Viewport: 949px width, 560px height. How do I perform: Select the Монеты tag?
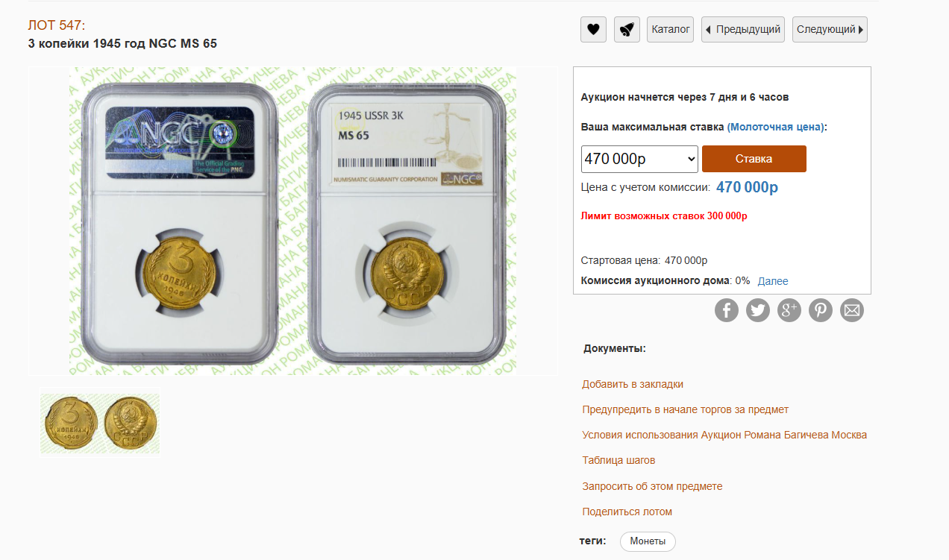[648, 541]
